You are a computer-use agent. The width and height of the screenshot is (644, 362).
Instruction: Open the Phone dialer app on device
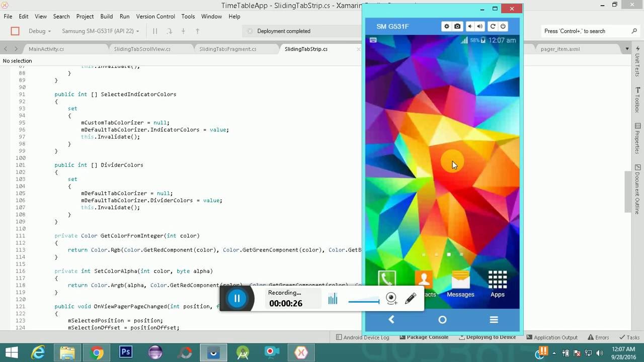click(x=387, y=280)
